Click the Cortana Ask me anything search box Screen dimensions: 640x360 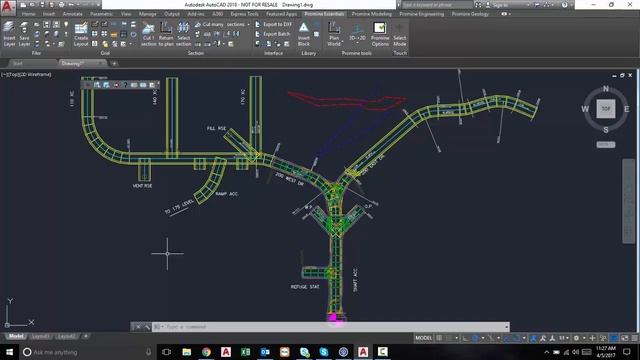[88, 352]
